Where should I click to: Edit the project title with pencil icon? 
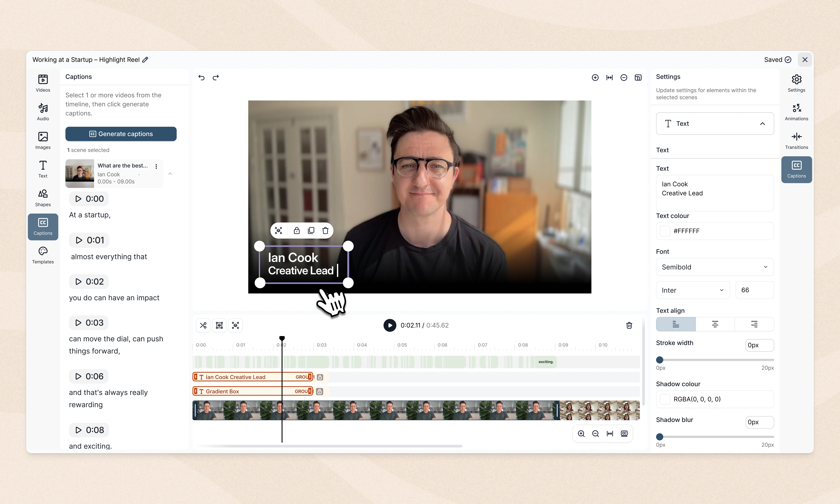pyautogui.click(x=145, y=60)
